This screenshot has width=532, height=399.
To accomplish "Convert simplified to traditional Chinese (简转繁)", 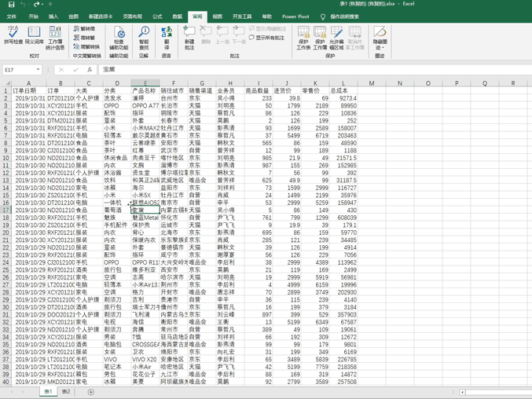I will pyautogui.click(x=85, y=38).
